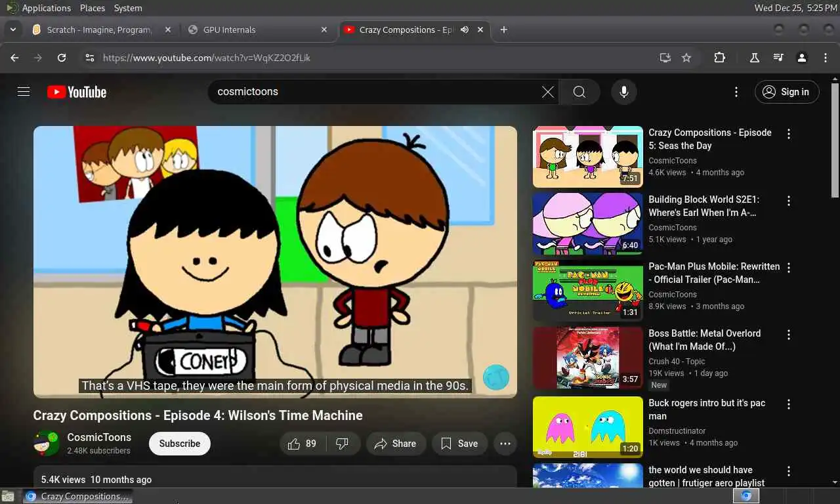Open options menu for Building Block World video
Screen dimensions: 840x504
point(789,201)
